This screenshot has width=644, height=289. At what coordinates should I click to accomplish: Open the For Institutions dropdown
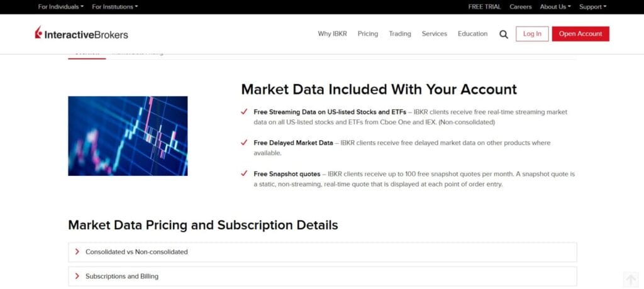[x=114, y=7]
